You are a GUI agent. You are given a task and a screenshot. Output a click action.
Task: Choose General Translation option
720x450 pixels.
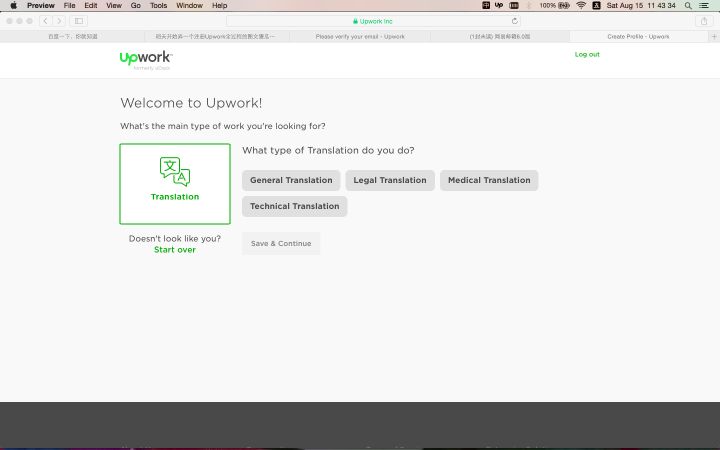[291, 180]
